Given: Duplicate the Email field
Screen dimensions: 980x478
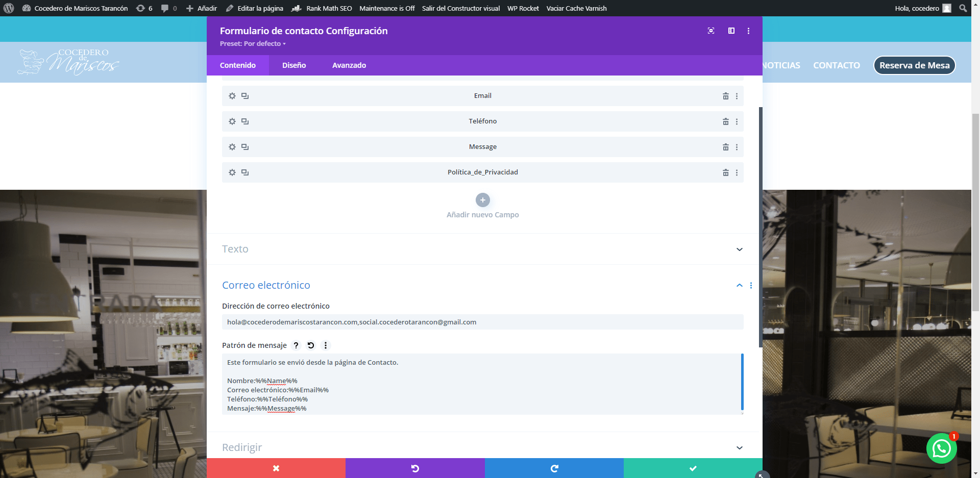Looking at the screenshot, I should [x=245, y=96].
